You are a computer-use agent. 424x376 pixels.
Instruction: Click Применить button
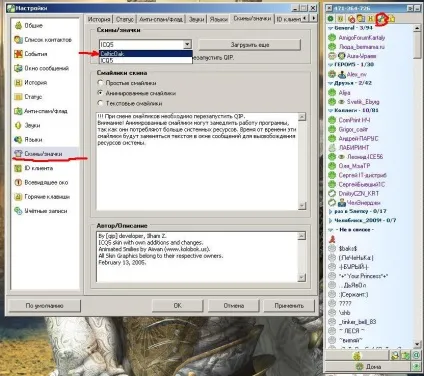pyautogui.click(x=289, y=306)
